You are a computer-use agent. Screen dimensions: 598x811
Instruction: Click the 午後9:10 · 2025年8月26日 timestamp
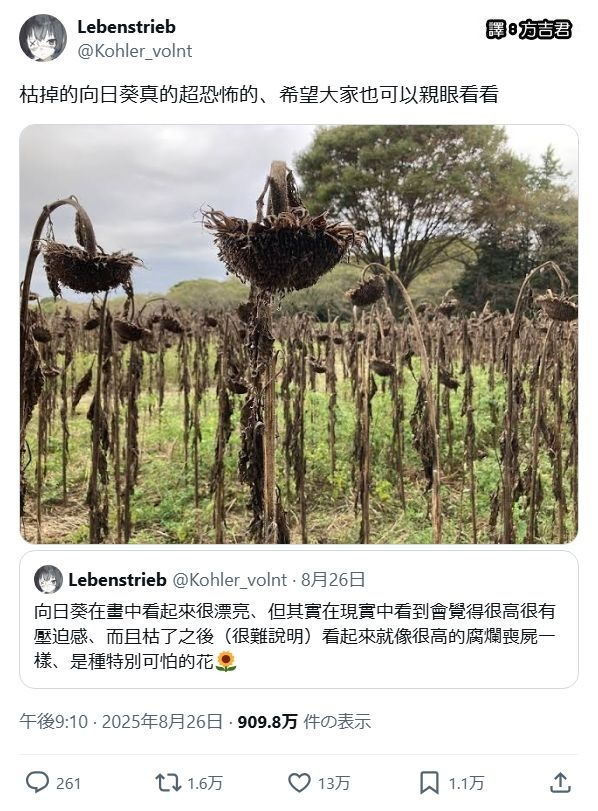pyautogui.click(x=121, y=721)
